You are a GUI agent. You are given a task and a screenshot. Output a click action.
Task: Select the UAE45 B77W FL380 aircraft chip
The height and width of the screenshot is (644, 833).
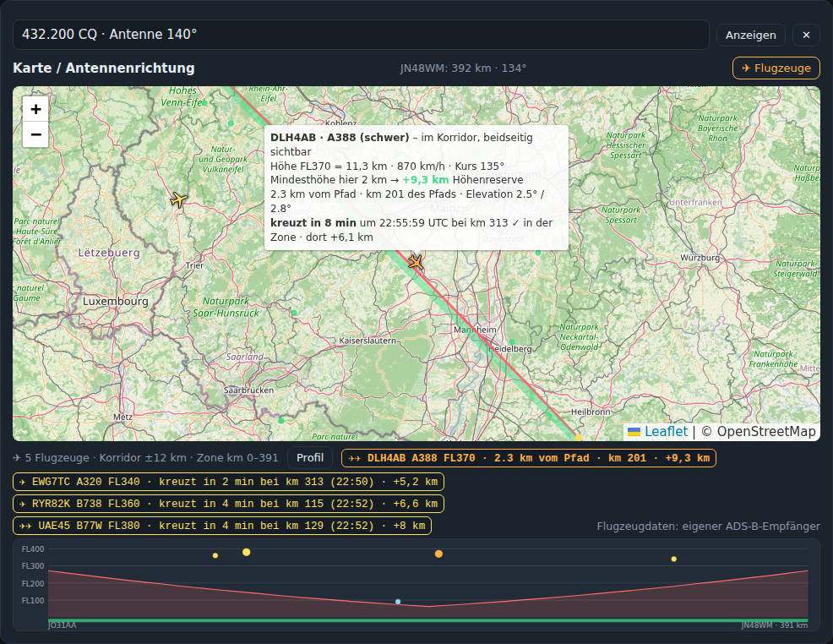222,526
